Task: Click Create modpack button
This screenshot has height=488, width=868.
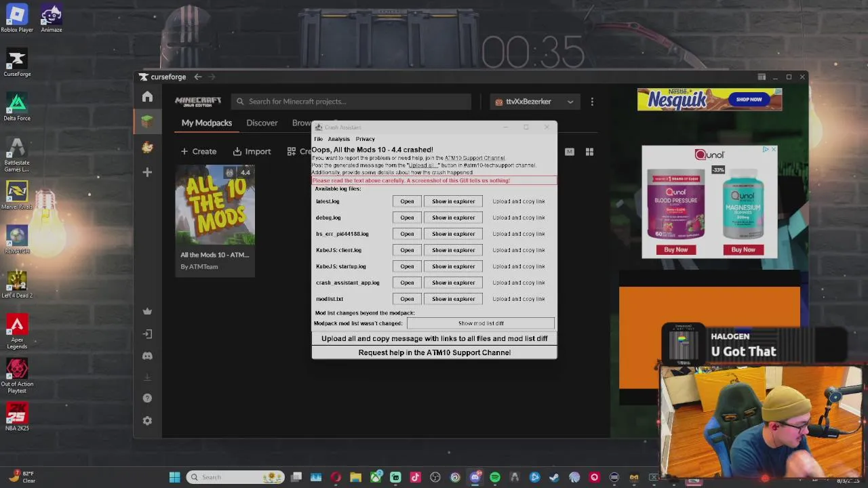Action: click(x=199, y=151)
